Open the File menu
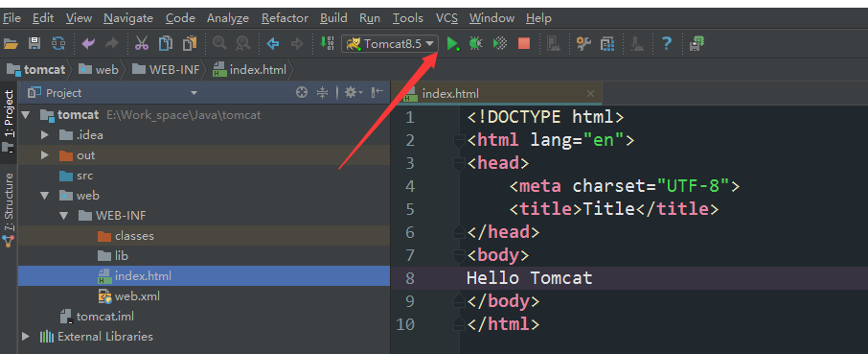868x354 pixels. click(x=11, y=18)
